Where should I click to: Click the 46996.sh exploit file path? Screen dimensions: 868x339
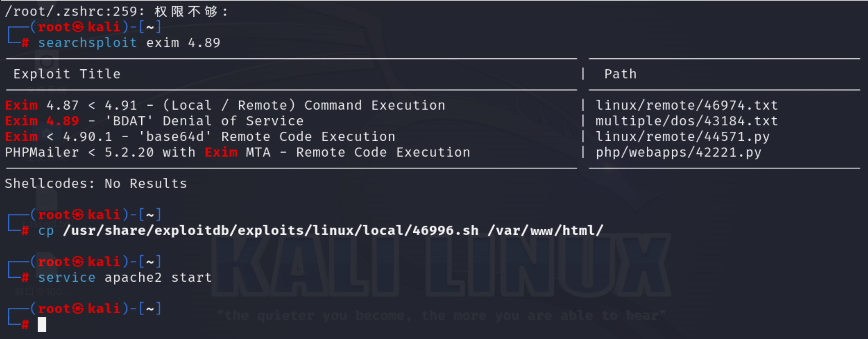(271, 231)
